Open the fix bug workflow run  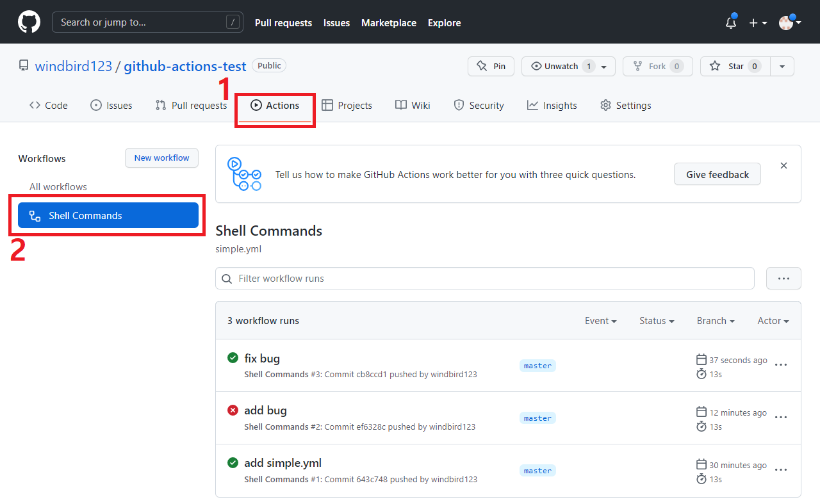coord(262,358)
